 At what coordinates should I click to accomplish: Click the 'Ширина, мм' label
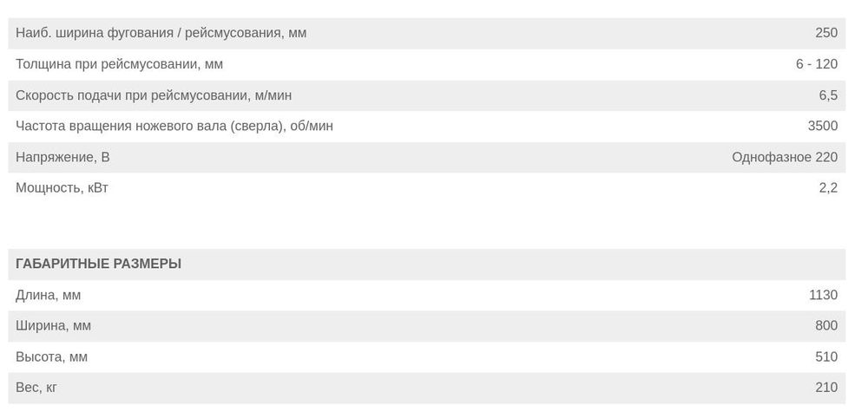pos(53,325)
